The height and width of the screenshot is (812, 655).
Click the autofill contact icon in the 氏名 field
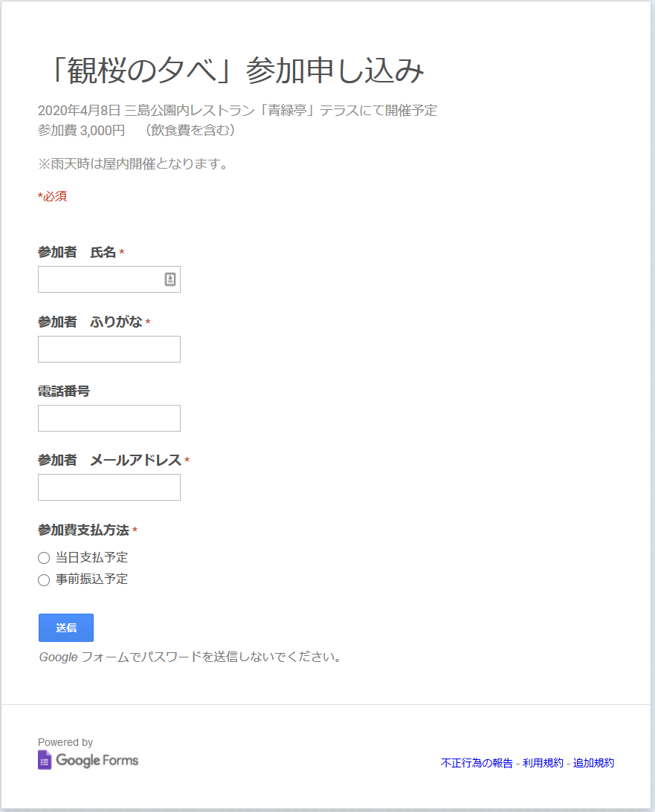[x=170, y=279]
